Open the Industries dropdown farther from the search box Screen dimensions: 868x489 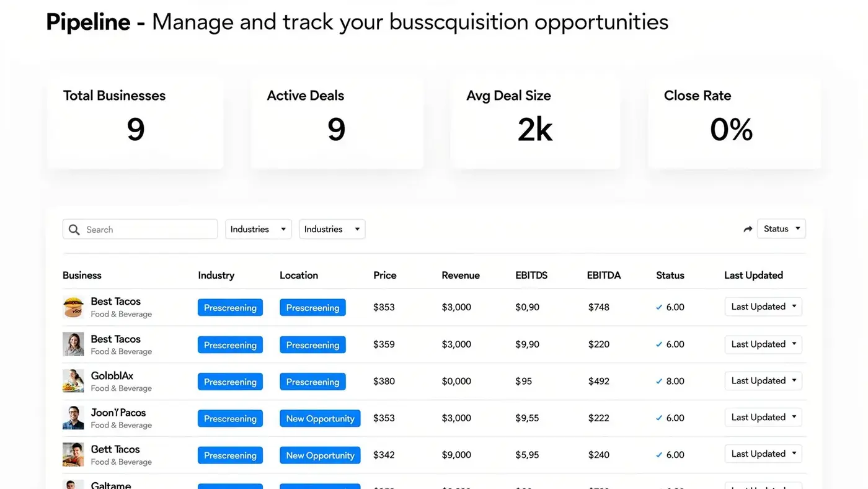[x=332, y=229]
